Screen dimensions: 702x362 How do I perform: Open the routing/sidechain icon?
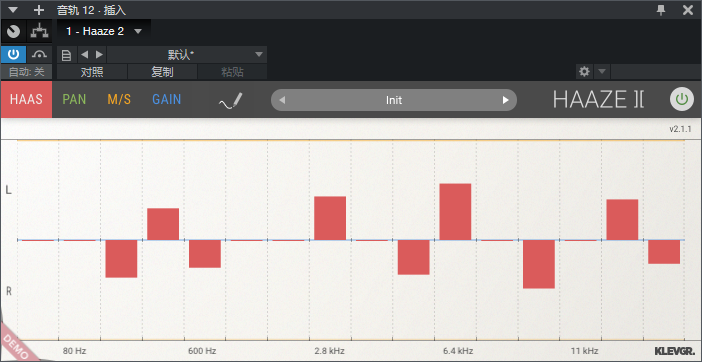(x=39, y=31)
